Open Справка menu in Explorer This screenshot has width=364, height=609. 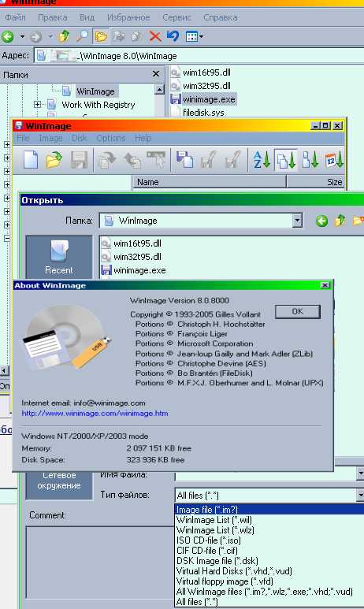pyautogui.click(x=221, y=17)
